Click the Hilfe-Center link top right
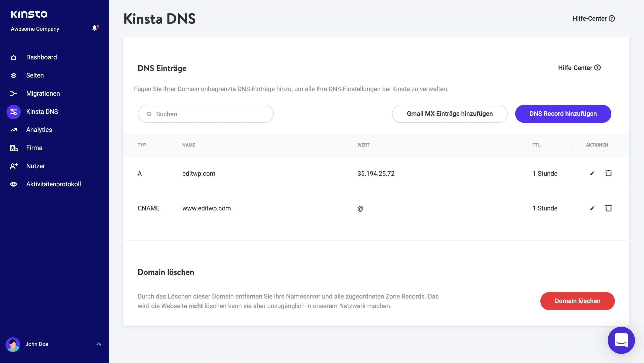The height and width of the screenshot is (363, 644). click(x=593, y=18)
